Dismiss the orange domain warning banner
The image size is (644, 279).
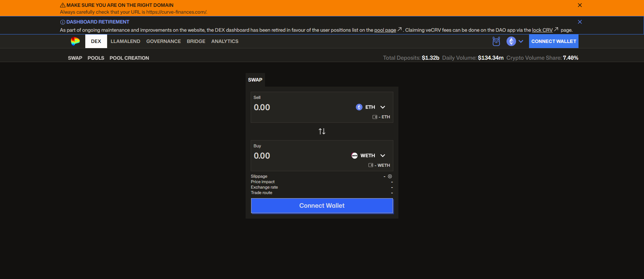[x=580, y=5]
